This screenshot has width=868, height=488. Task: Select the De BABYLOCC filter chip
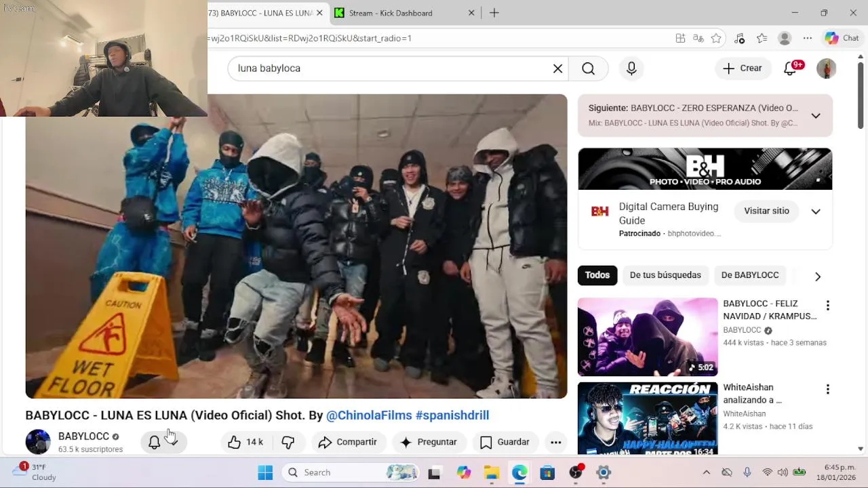pos(750,275)
